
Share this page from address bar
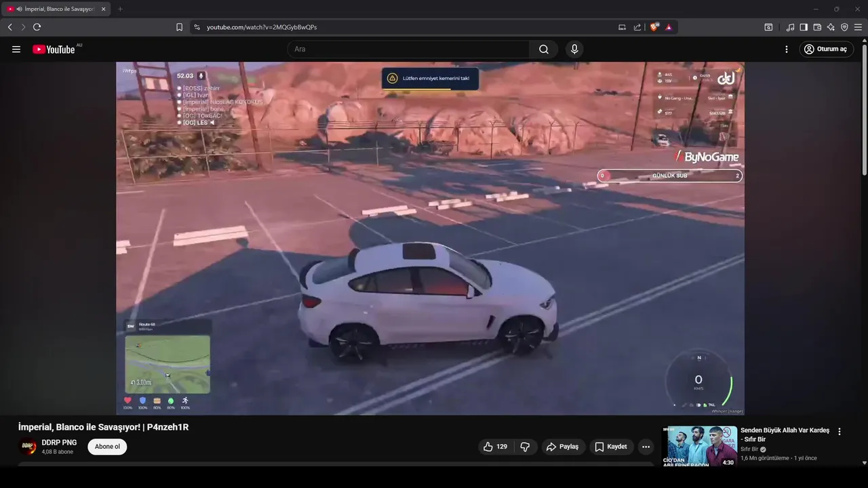(x=637, y=27)
